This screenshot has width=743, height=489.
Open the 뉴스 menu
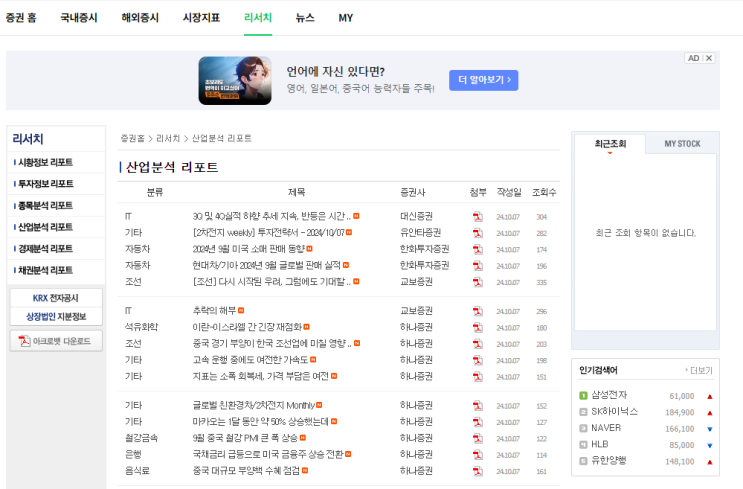pyautogui.click(x=305, y=18)
